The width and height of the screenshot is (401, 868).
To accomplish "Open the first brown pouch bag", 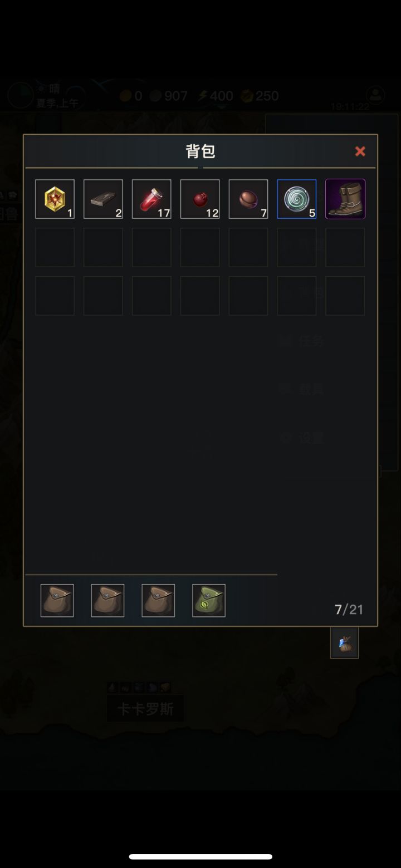I will click(57, 600).
